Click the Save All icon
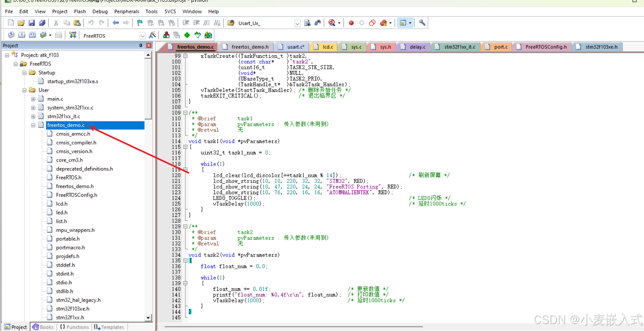644x331 pixels. (x=42, y=22)
